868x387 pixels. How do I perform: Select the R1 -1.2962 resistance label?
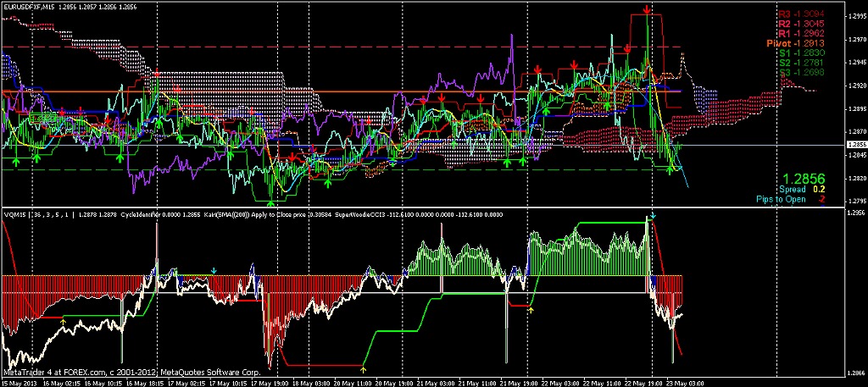(x=801, y=34)
